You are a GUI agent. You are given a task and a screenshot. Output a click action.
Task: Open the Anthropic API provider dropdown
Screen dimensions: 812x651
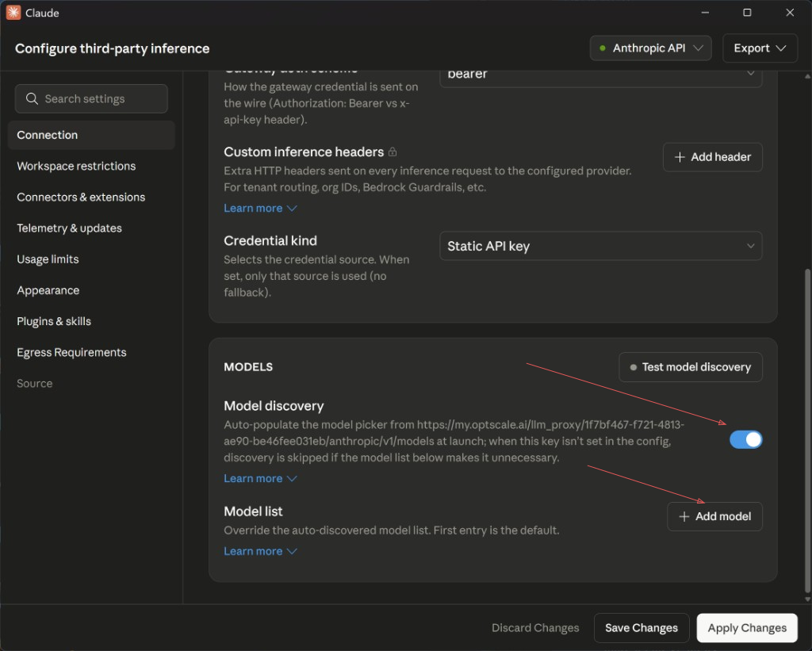[x=650, y=48]
